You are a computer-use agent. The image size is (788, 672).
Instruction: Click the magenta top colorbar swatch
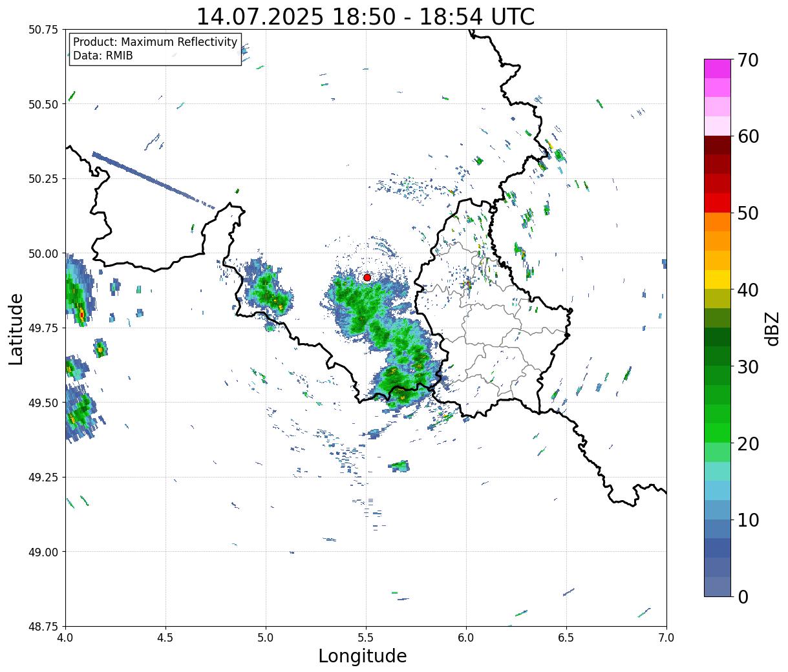point(718,68)
